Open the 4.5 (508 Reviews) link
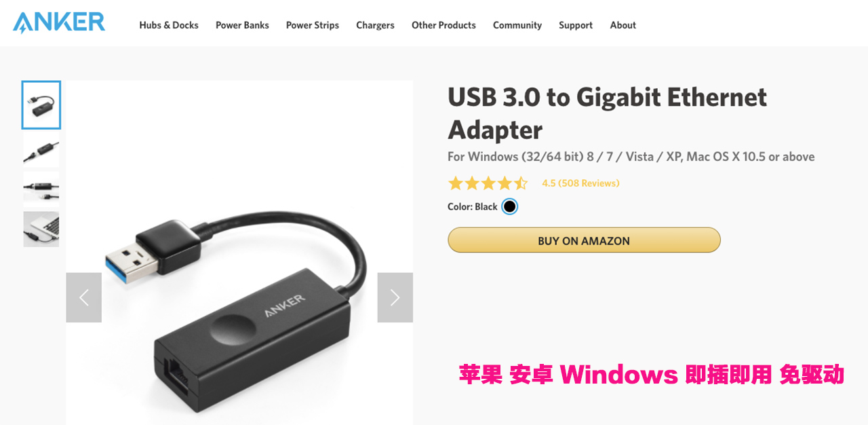Viewport: 868px width, 425px height. click(x=580, y=183)
